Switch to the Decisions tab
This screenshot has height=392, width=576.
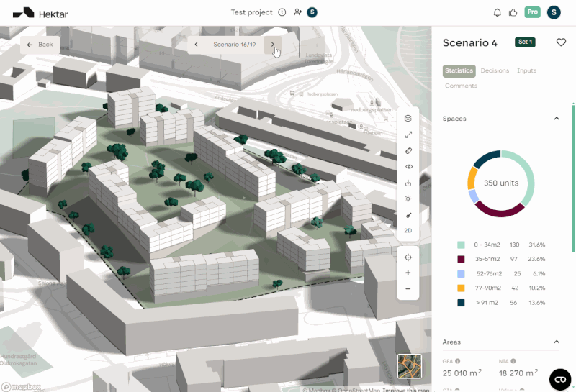(495, 70)
